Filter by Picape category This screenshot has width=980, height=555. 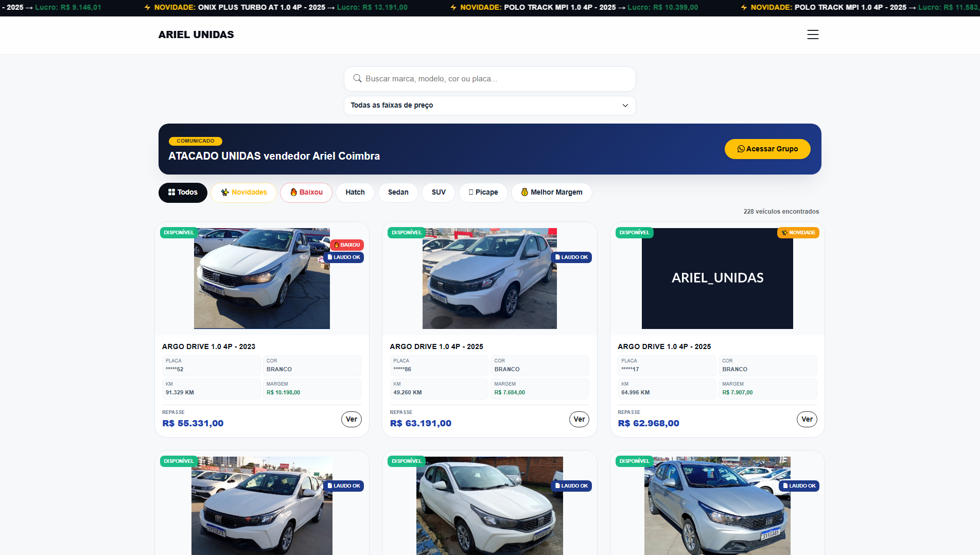(483, 193)
